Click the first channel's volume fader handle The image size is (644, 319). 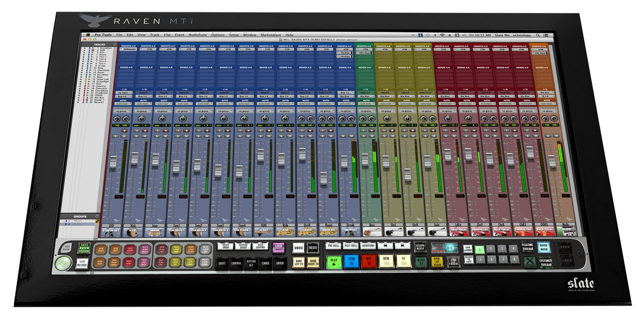click(x=113, y=161)
